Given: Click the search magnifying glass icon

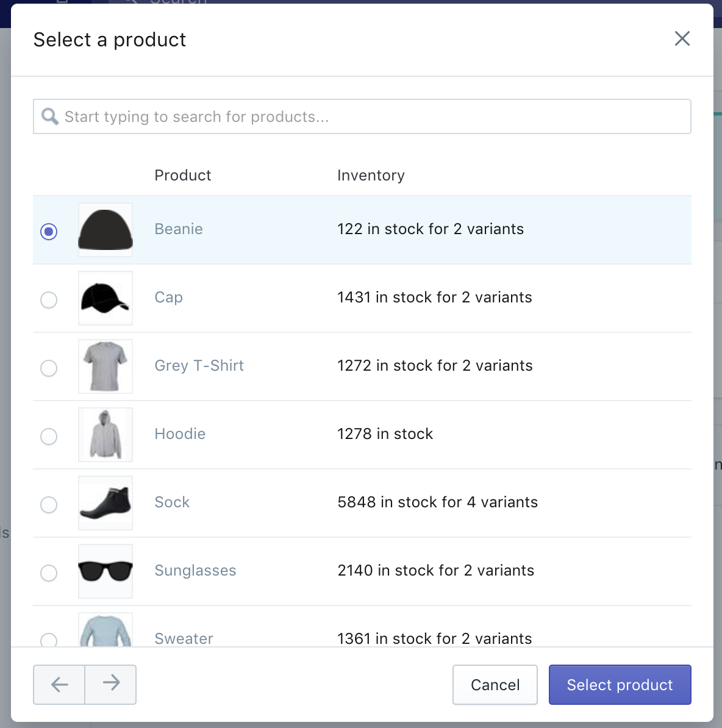Looking at the screenshot, I should (50, 116).
